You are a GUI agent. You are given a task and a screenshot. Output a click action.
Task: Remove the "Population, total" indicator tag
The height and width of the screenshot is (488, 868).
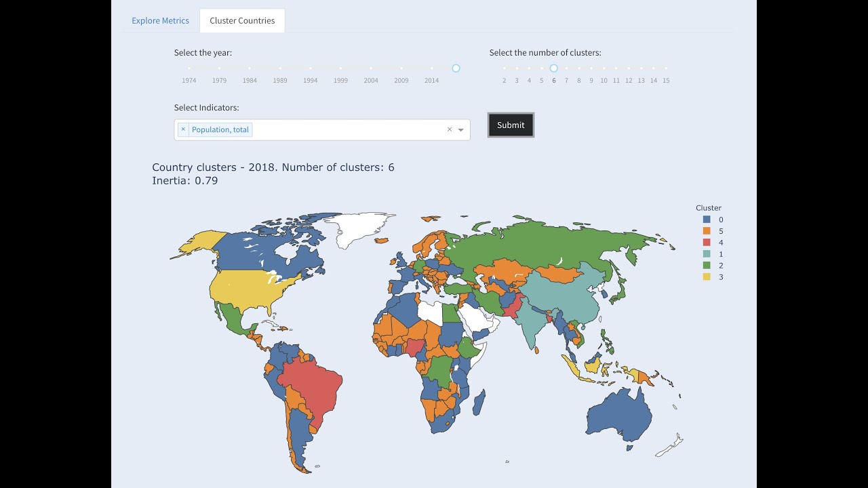(x=183, y=129)
